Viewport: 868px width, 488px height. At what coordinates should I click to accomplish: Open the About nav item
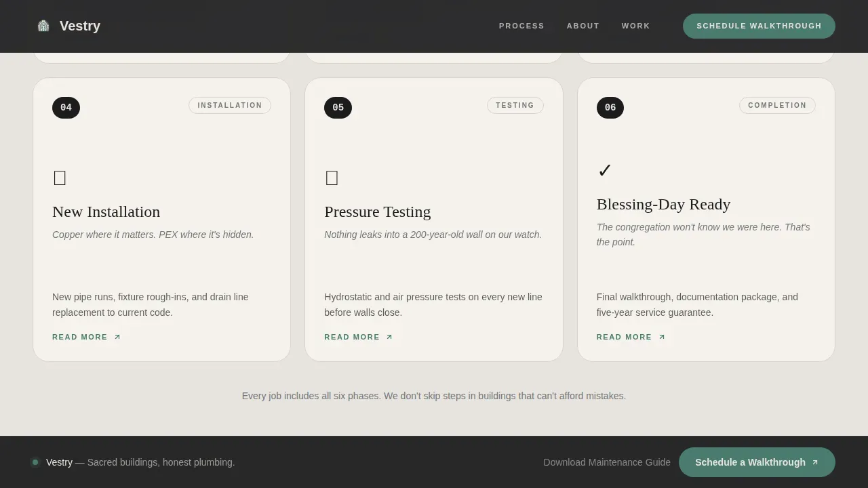click(x=583, y=26)
